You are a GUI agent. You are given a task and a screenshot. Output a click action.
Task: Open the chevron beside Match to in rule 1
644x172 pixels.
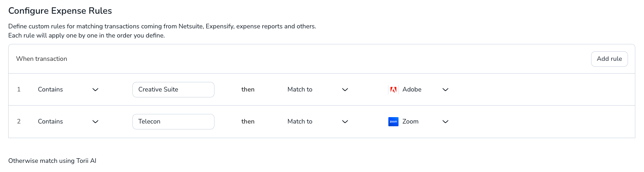(345, 90)
